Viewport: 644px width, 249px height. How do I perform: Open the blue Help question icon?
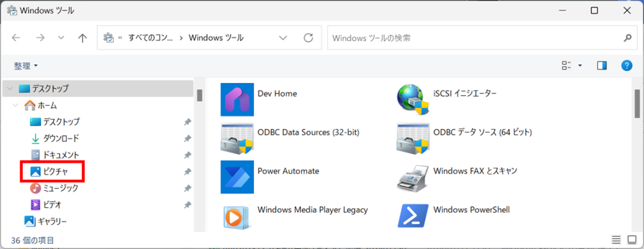pos(626,65)
